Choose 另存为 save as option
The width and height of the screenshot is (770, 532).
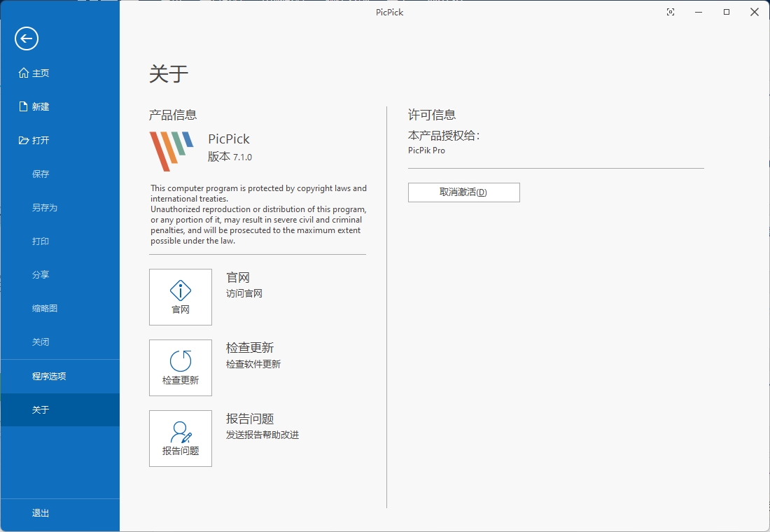point(44,208)
